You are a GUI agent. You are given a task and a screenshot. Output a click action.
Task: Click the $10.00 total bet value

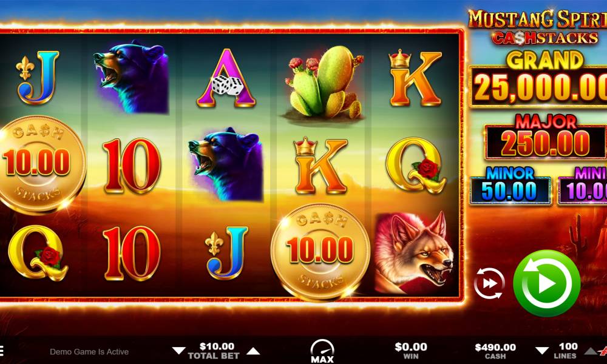click(217, 346)
